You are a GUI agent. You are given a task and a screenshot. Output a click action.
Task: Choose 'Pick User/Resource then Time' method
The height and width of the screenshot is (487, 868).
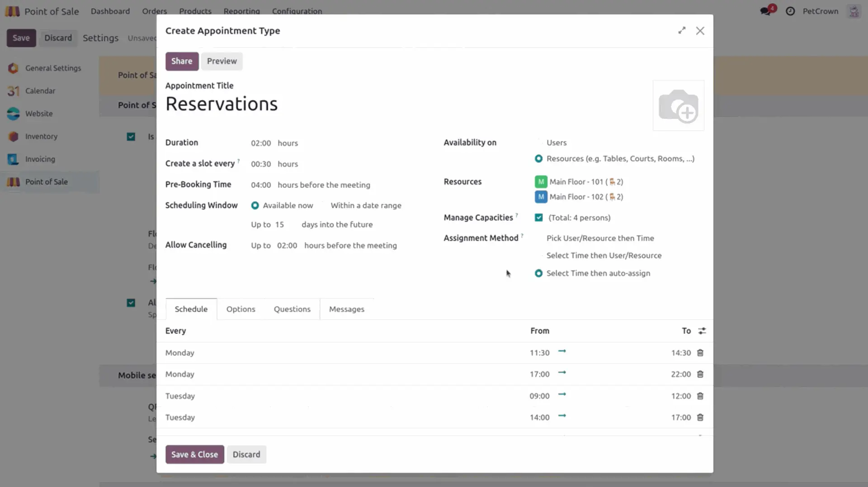(539, 239)
